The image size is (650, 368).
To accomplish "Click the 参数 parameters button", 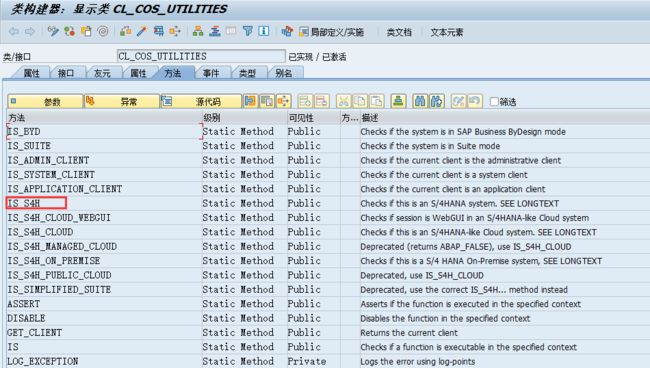I will pyautogui.click(x=45, y=102).
